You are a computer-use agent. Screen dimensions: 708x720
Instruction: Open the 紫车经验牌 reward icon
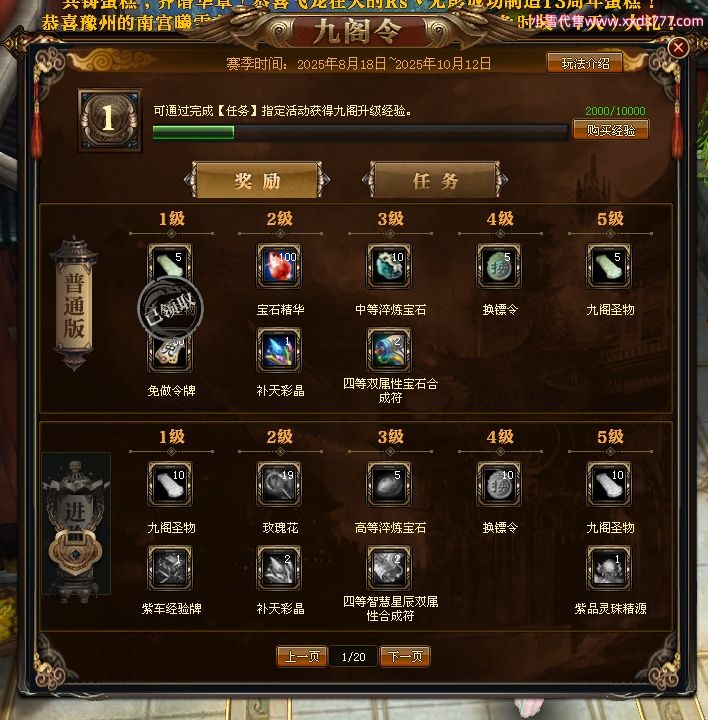(x=170, y=568)
